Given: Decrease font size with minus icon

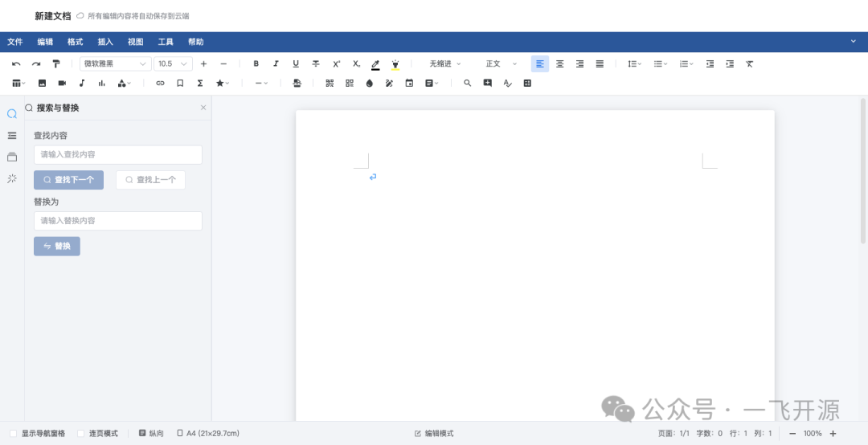Looking at the screenshot, I should pos(223,64).
